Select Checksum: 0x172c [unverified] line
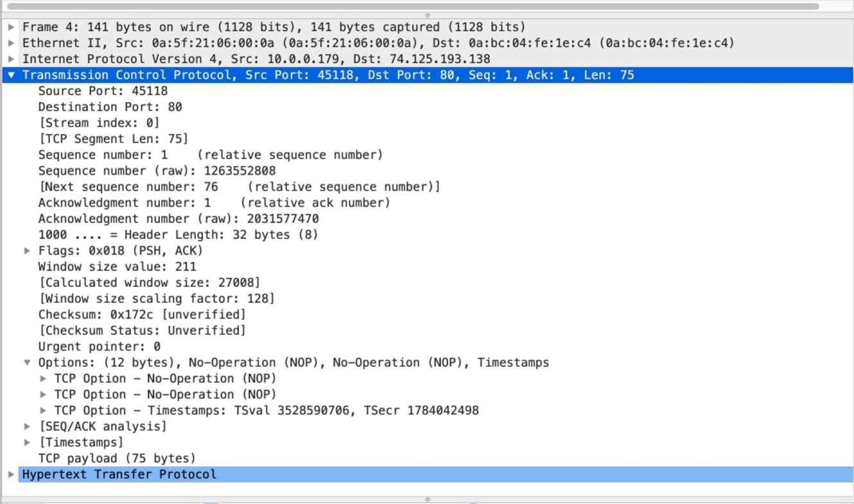The height and width of the screenshot is (504, 854). pos(142,315)
